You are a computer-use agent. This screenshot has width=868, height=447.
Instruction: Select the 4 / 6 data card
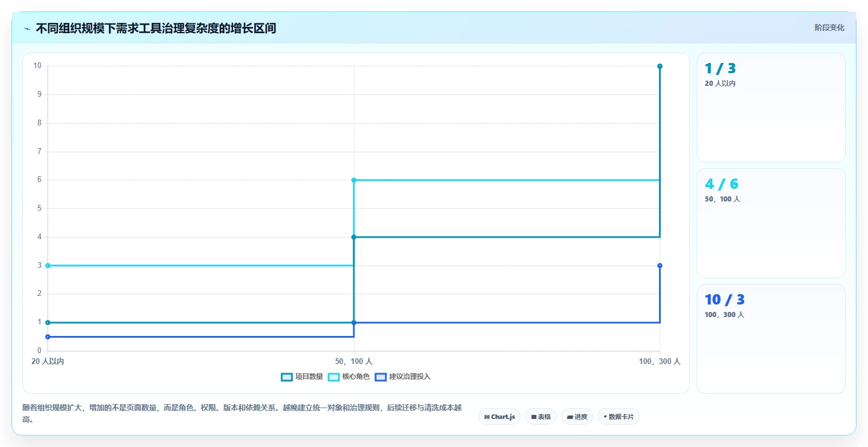pos(771,223)
